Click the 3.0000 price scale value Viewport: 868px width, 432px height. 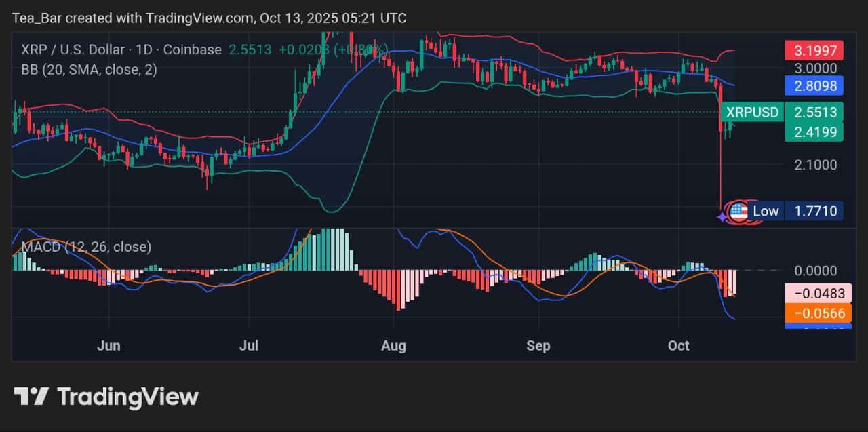tap(815, 68)
